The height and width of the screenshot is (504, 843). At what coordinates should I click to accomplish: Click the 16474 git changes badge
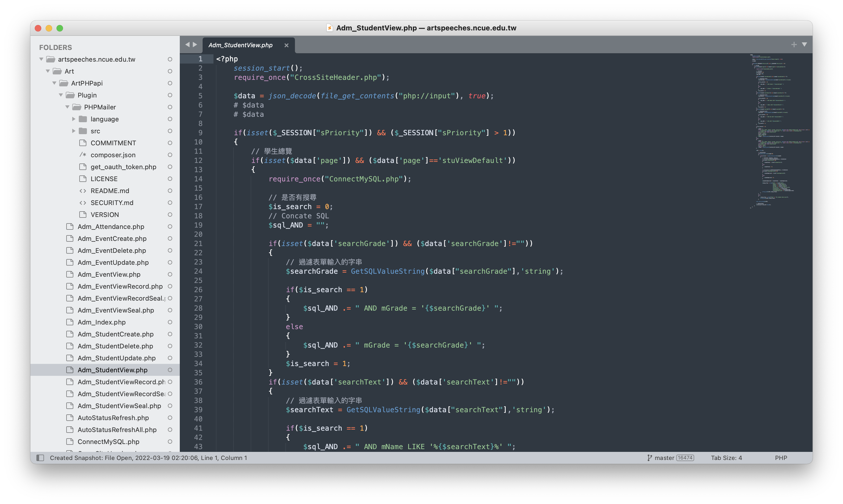pos(685,458)
